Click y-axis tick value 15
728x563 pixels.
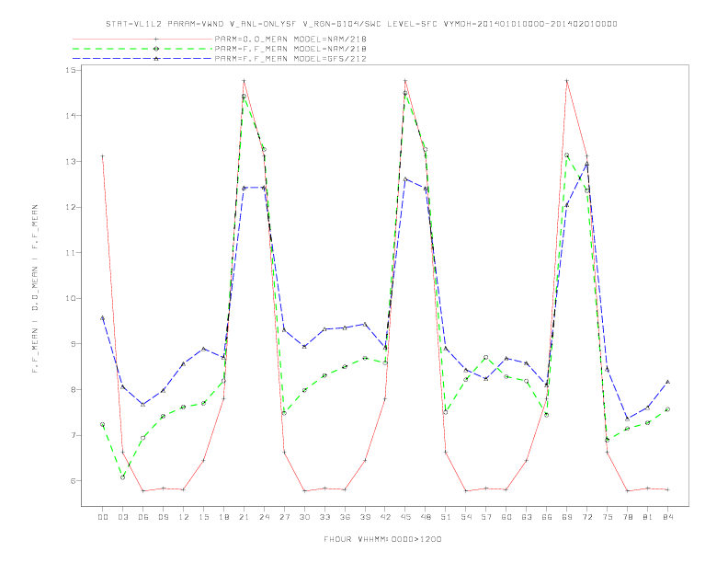[70, 70]
